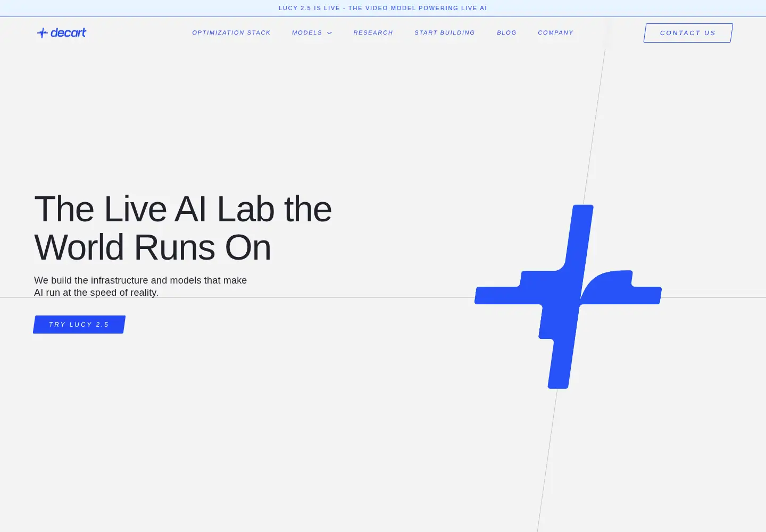Open the Optimization Stack page
Screen dimensions: 766x532
click(x=231, y=33)
